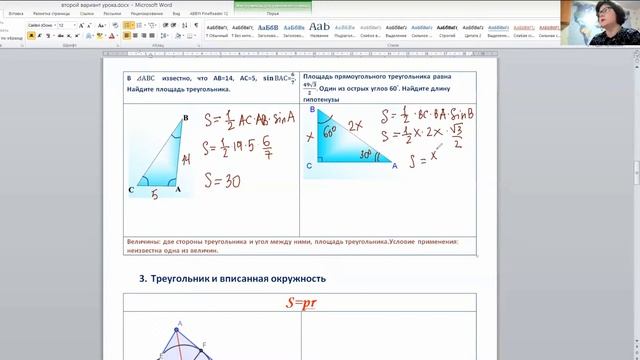Expand the bullets library dropdown arrow

(132, 25)
